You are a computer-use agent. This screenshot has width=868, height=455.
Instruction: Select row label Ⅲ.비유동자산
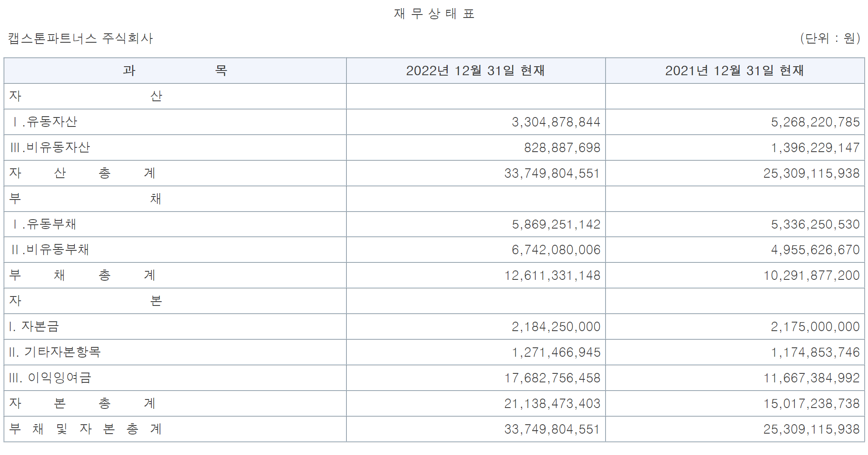tap(50, 147)
